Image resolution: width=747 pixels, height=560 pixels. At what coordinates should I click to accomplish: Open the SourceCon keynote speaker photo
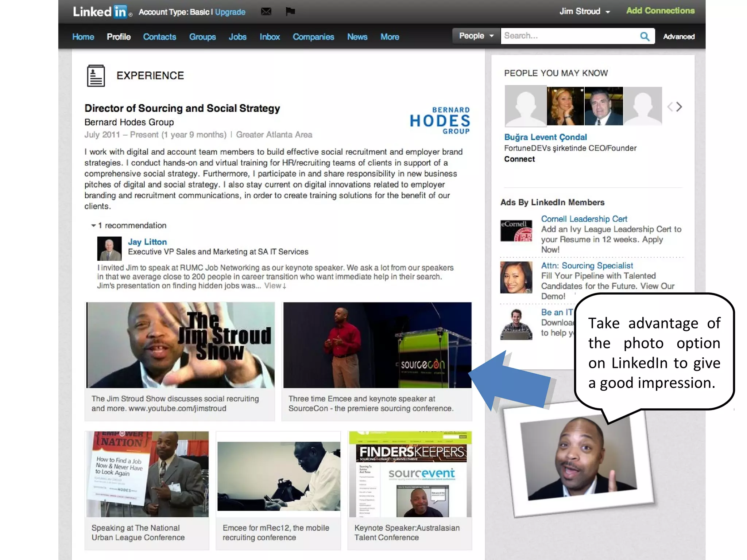click(377, 345)
